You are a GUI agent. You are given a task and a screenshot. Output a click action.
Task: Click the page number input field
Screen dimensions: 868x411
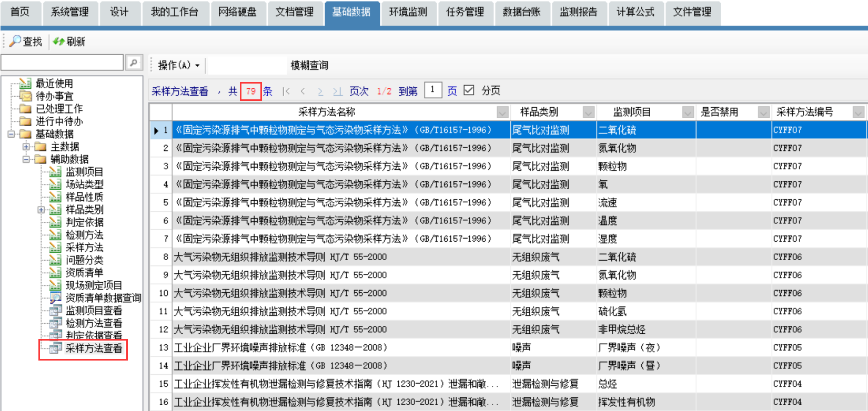point(432,90)
